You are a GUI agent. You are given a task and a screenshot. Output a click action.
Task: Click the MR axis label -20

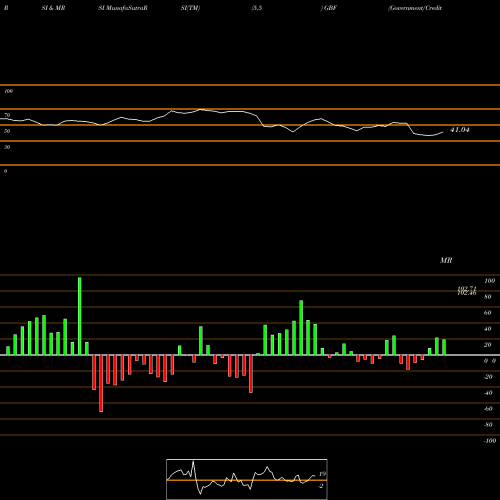click(x=488, y=377)
